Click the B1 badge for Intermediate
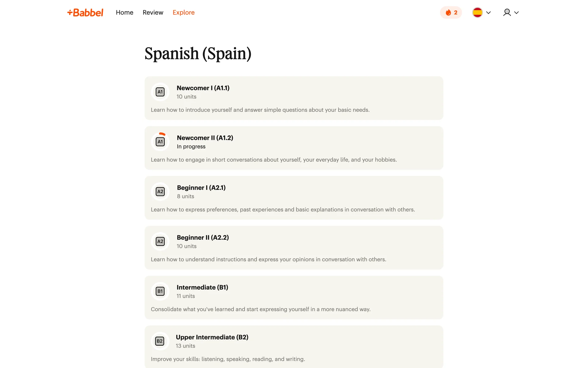Viewport: 588px width, 368px height. click(x=160, y=291)
